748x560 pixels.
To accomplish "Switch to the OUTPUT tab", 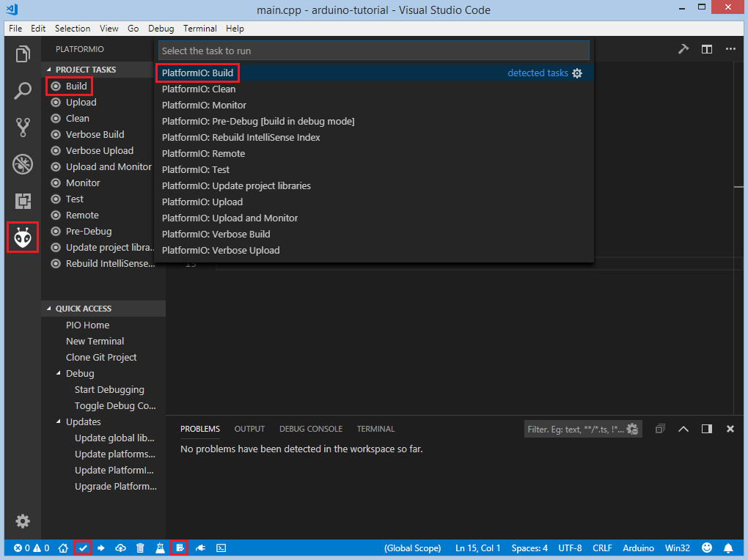I will [249, 429].
